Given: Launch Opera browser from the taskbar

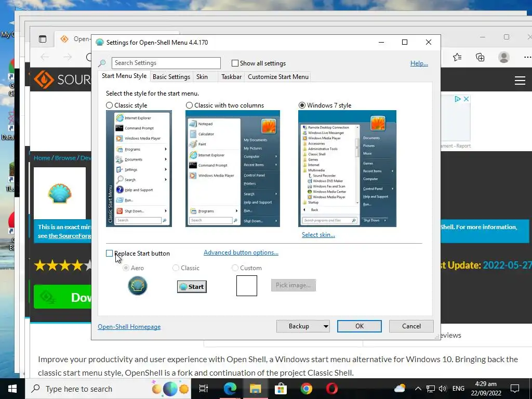Looking at the screenshot, I should click(x=331, y=389).
